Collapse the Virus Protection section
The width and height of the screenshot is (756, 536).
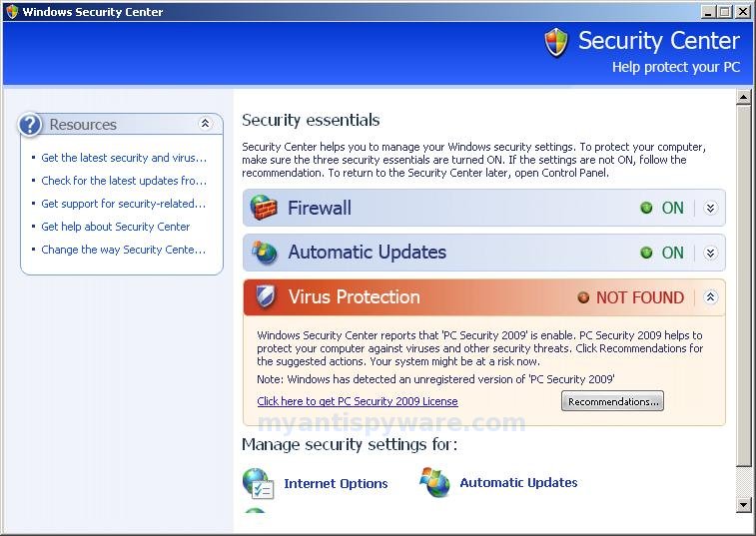[x=710, y=296]
